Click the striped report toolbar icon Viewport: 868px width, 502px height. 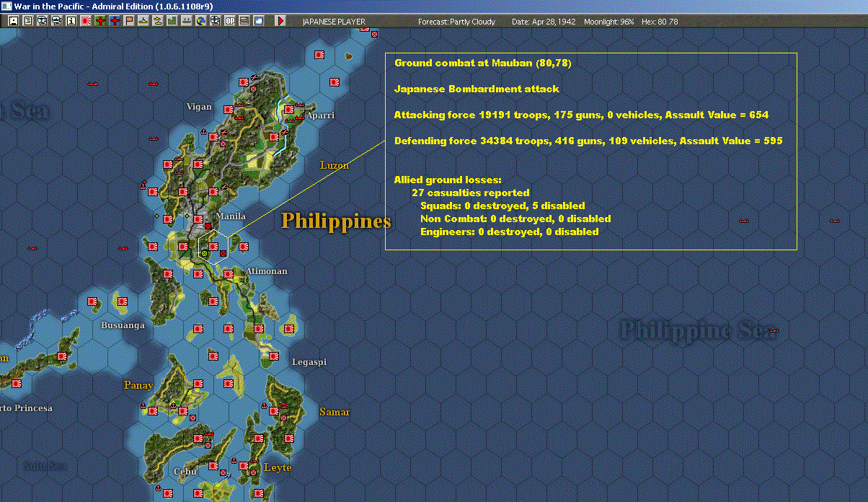[x=244, y=21]
